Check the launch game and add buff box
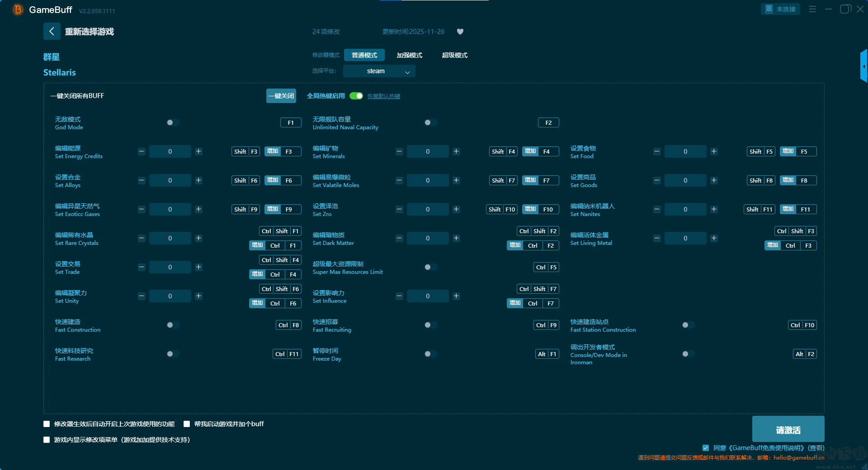 pyautogui.click(x=187, y=424)
